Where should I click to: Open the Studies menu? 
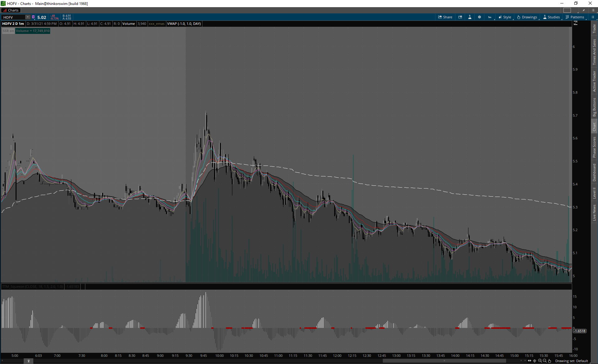pyautogui.click(x=551, y=17)
